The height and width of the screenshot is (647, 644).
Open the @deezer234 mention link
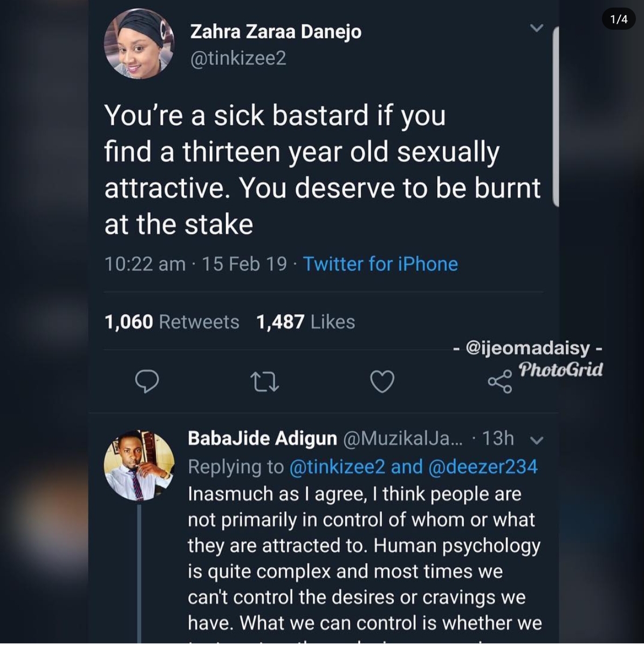click(x=483, y=466)
